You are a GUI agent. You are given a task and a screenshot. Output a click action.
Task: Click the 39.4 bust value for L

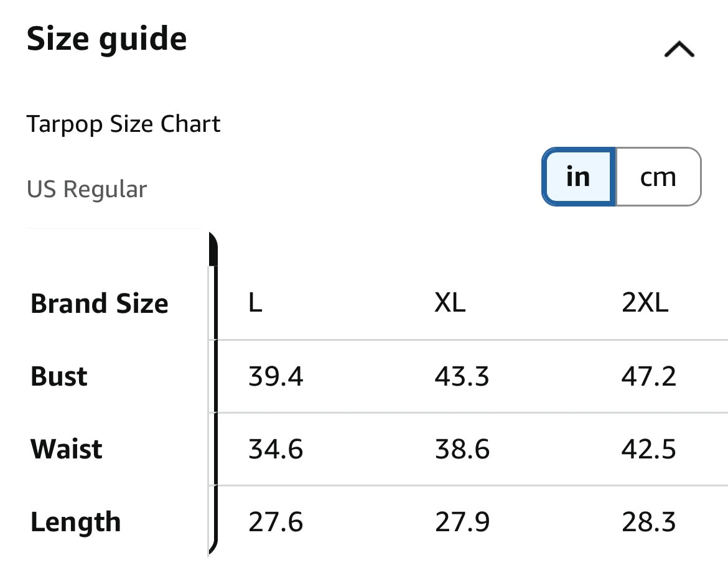coord(276,376)
